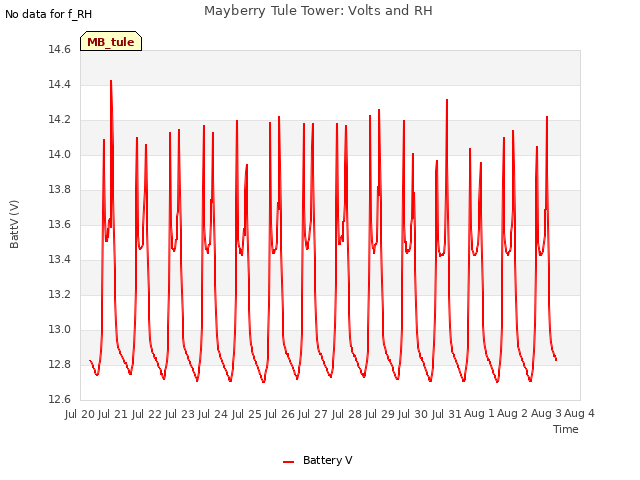This screenshot has width=640, height=480.
Task: Click the 12.6 y-axis tick label
Action: pyautogui.click(x=59, y=399)
